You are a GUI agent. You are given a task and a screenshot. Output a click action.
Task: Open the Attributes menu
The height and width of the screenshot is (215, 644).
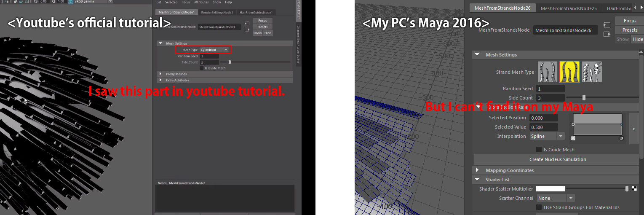(x=201, y=2)
